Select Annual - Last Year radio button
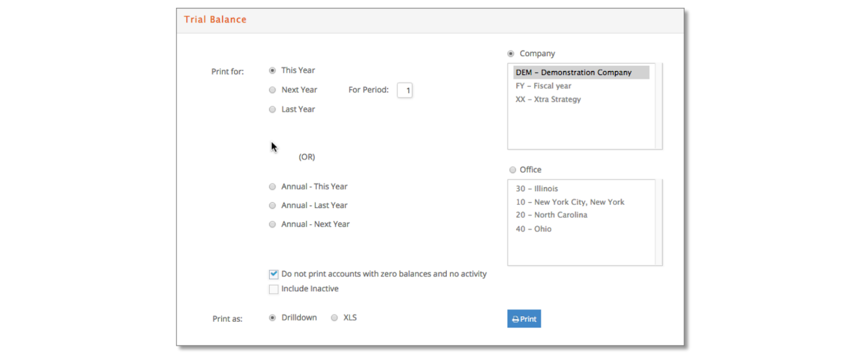The image size is (868, 354). [x=272, y=205]
